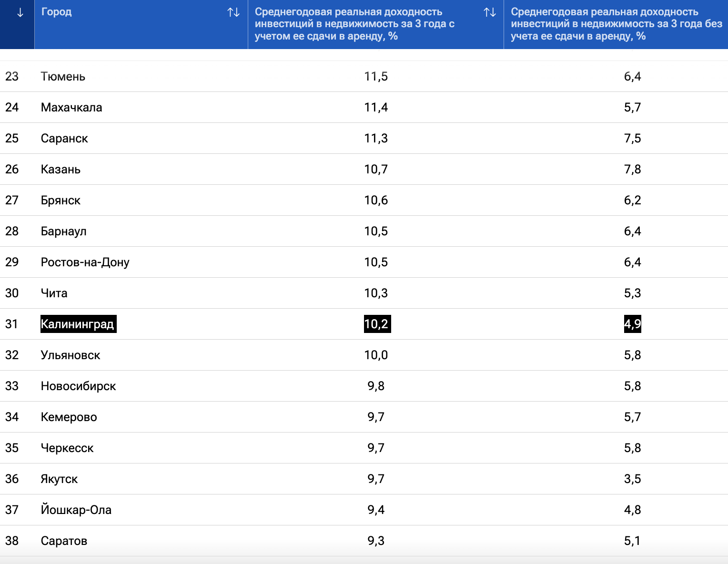Select city name Ростов-на-Дону
This screenshot has height=564, width=728.
coord(85,262)
